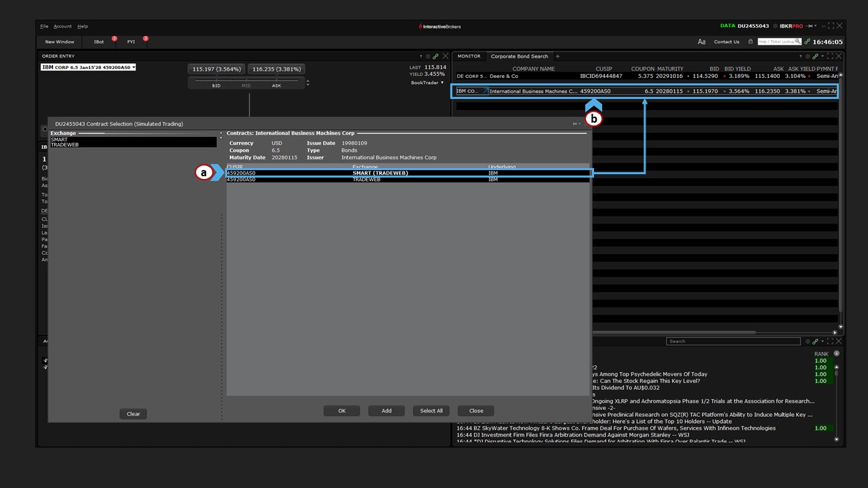Viewport: 868px width, 488px height.
Task: Click the green chain link icon beside clock
Action: 807,41
